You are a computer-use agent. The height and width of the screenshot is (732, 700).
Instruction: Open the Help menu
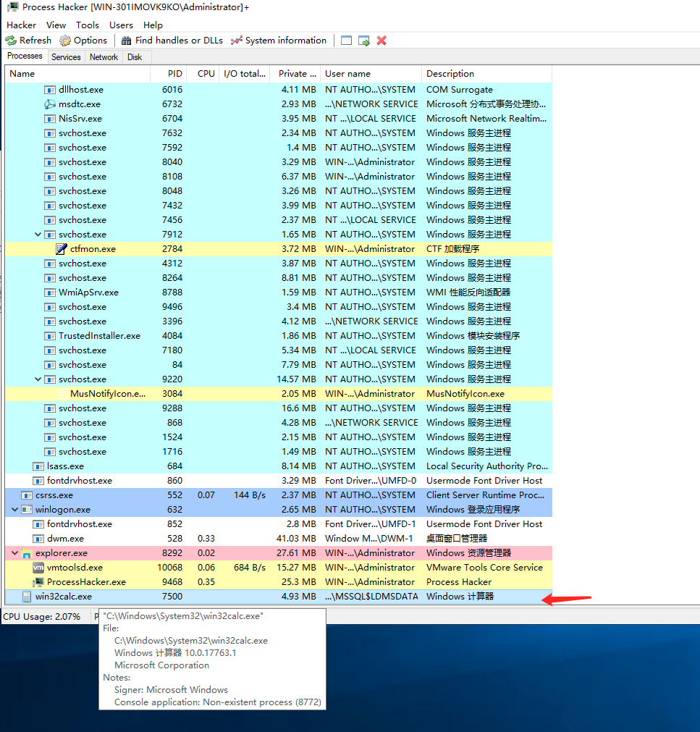pos(153,25)
